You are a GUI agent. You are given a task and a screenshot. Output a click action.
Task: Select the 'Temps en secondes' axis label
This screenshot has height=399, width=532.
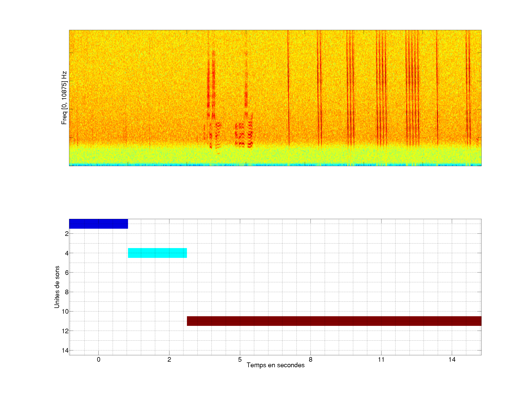[x=275, y=365]
